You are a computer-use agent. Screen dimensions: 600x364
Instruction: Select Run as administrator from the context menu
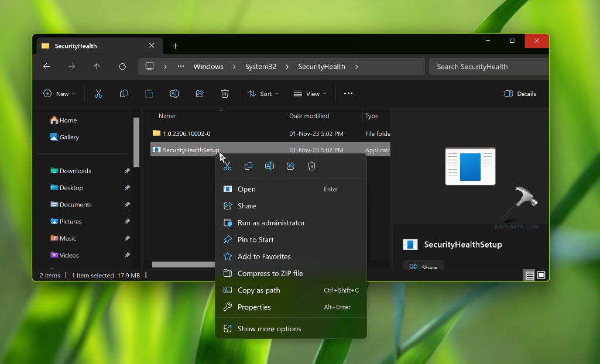(x=271, y=223)
